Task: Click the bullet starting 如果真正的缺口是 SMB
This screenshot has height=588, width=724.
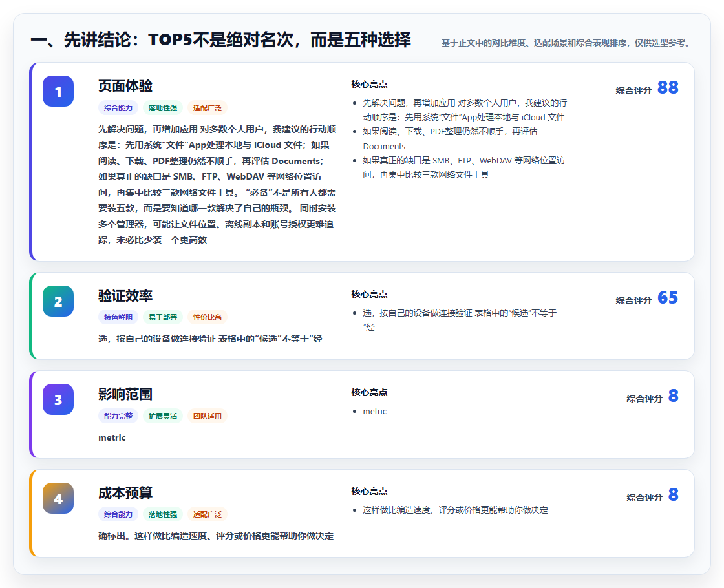Action: (x=463, y=167)
